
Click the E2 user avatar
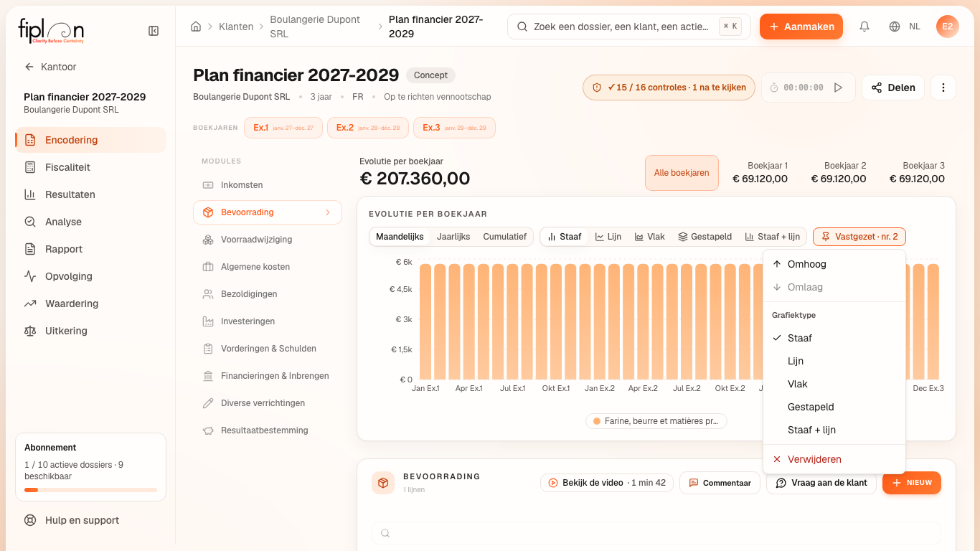click(948, 27)
